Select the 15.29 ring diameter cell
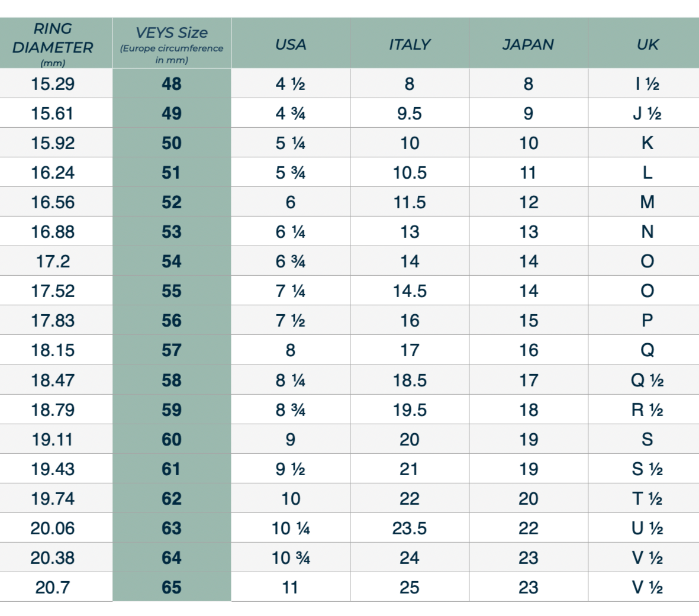This screenshot has height=616, width=699. pos(53,84)
